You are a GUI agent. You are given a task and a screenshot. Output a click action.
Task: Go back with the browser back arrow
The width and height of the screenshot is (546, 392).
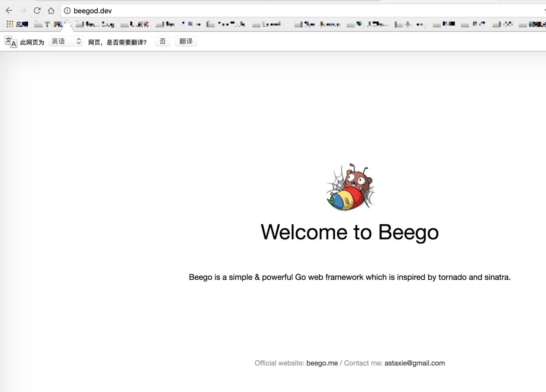(9, 11)
